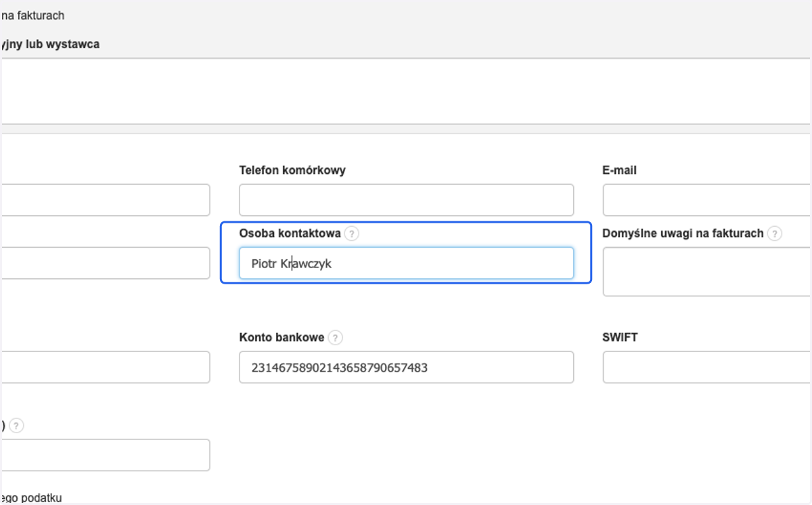Viewport: 812px width, 505px height.
Task: Click the 'E-mail' label
Action: [x=620, y=171]
